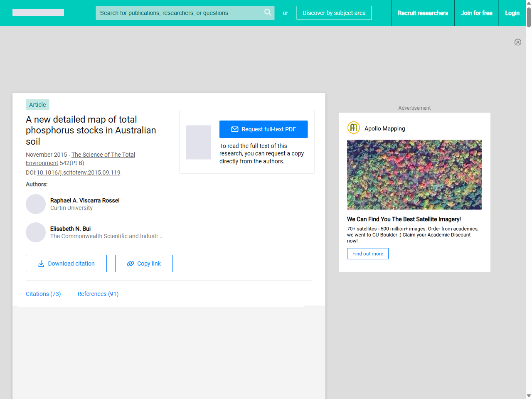This screenshot has width=532, height=399.
Task: Open the Recruit researchers menu
Action: click(423, 13)
